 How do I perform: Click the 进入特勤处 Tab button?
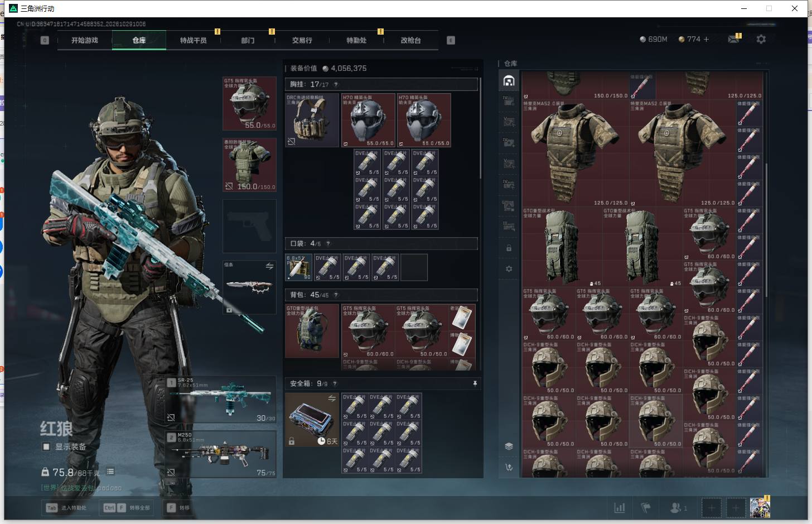pos(67,508)
